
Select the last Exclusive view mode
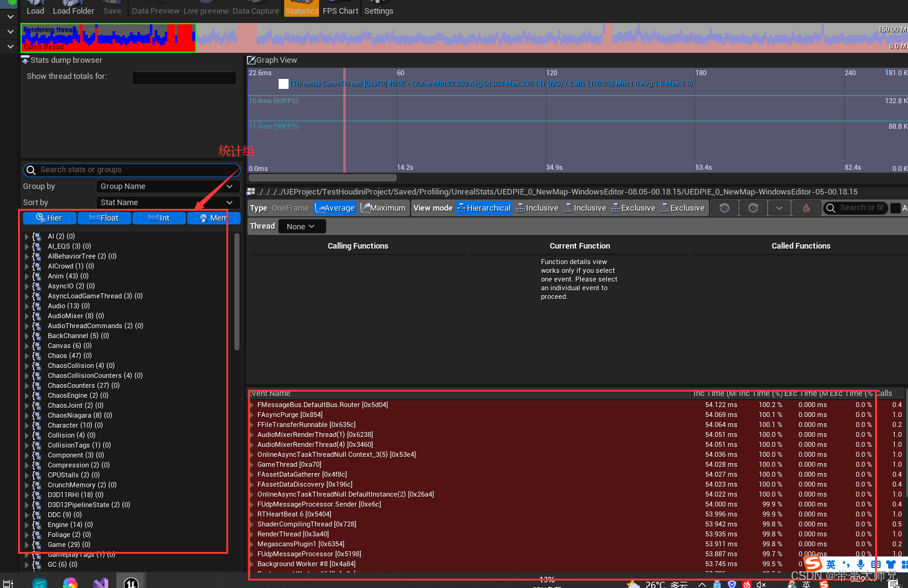[682, 208]
